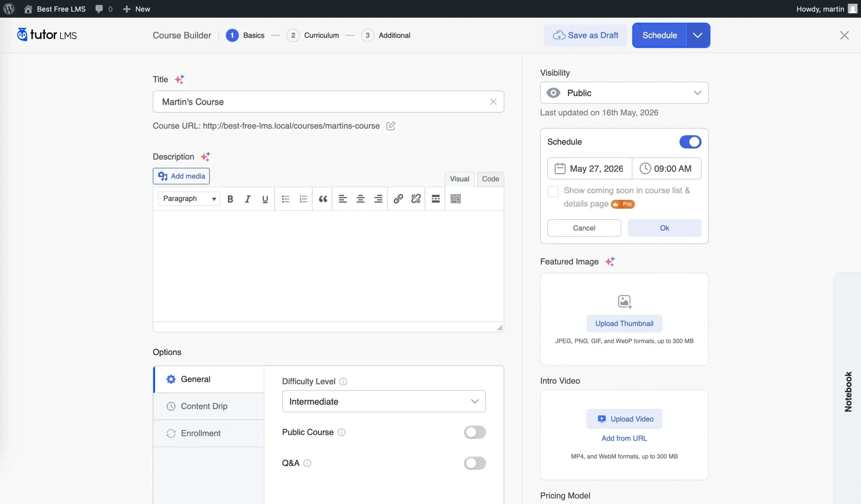This screenshot has height=504, width=861.
Task: Open Best Free LMS site home
Action: [55, 9]
